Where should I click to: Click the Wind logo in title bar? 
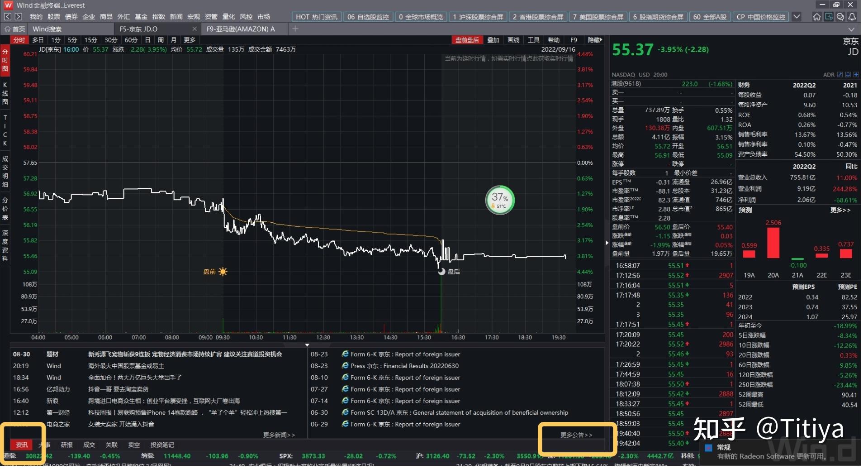tap(8, 5)
